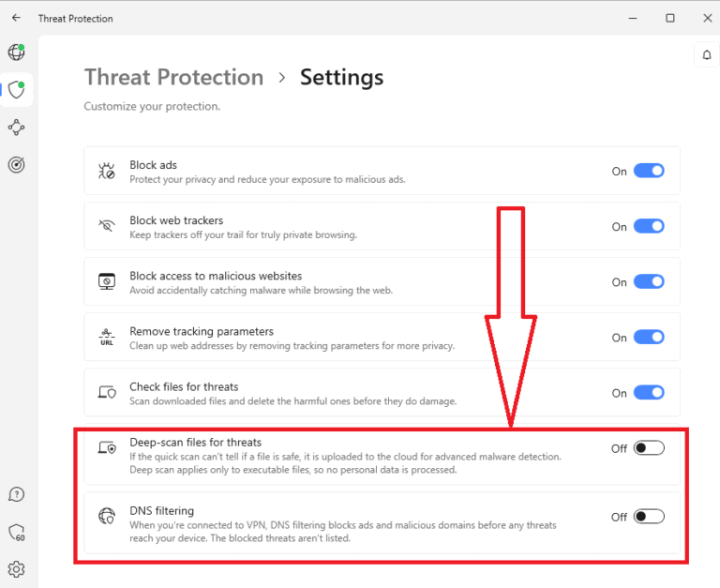720x588 pixels.
Task: Select the Threat Protection shield sidebar icon
Action: 16,90
